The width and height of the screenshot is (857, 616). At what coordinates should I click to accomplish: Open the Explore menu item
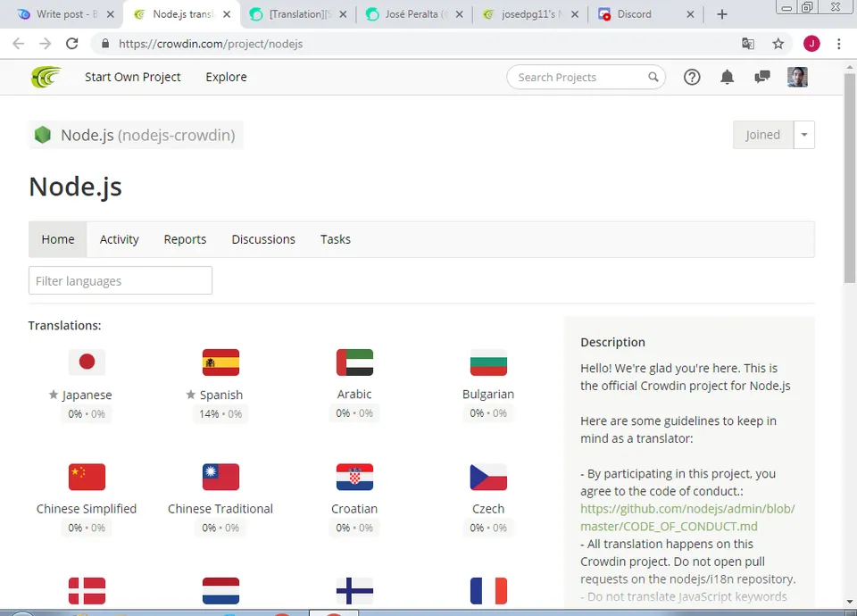226,77
